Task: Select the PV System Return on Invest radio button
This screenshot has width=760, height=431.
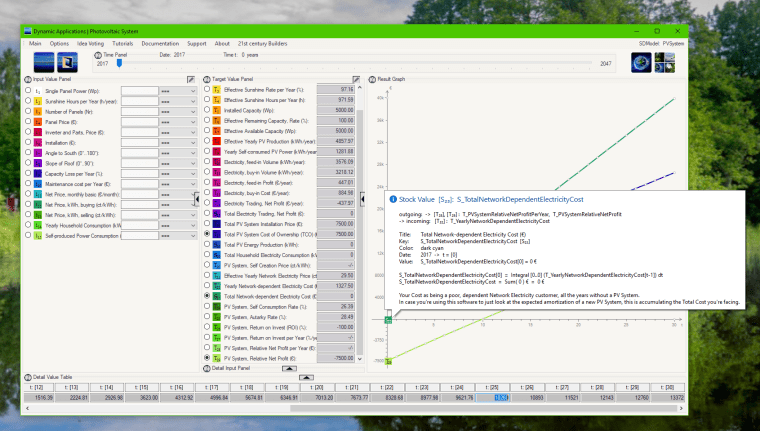Action: pos(207,326)
